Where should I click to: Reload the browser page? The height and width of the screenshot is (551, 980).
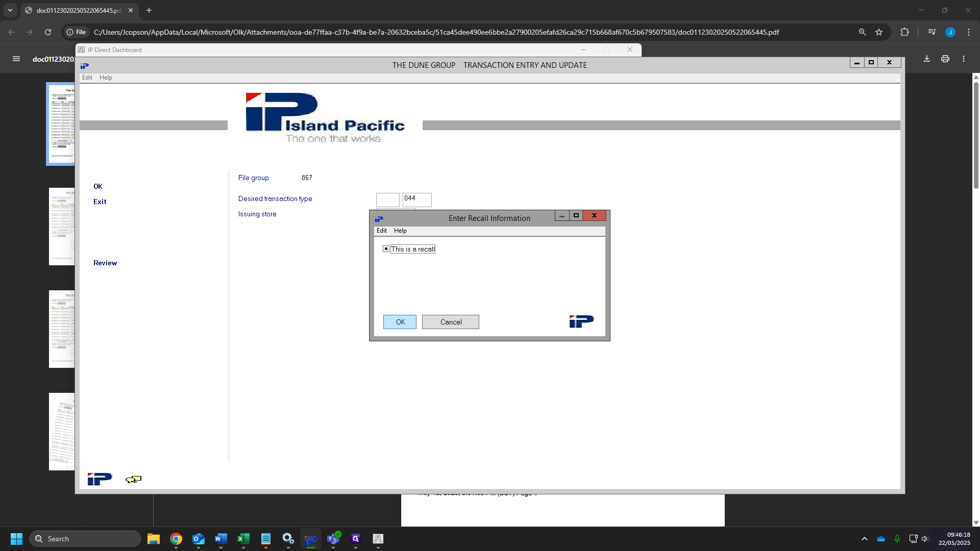click(48, 32)
